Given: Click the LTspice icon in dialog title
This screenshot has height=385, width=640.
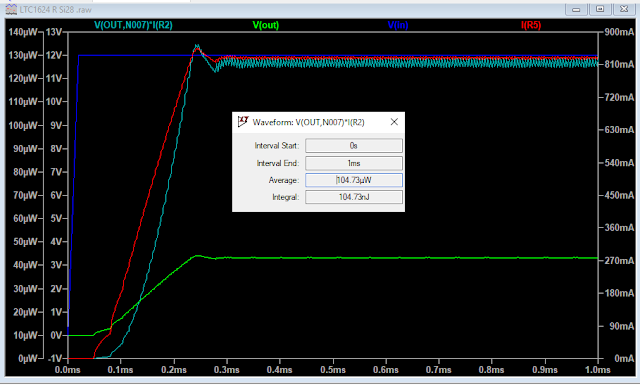Looking at the screenshot, I should click(x=243, y=121).
